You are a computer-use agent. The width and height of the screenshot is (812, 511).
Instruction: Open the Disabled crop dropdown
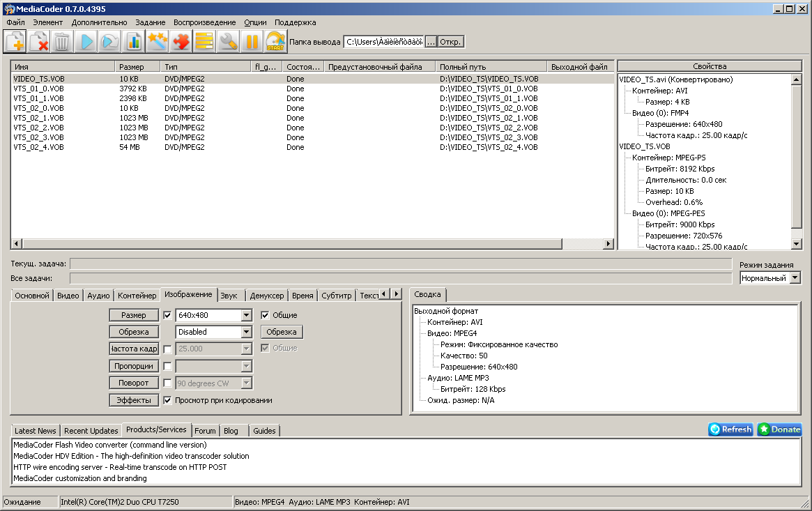(x=247, y=332)
